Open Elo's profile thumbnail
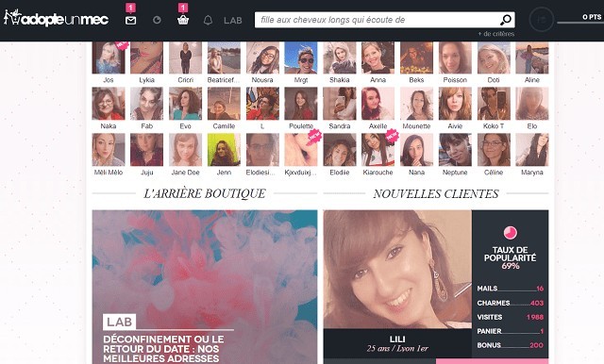This screenshot has height=364, width=604. [532, 104]
